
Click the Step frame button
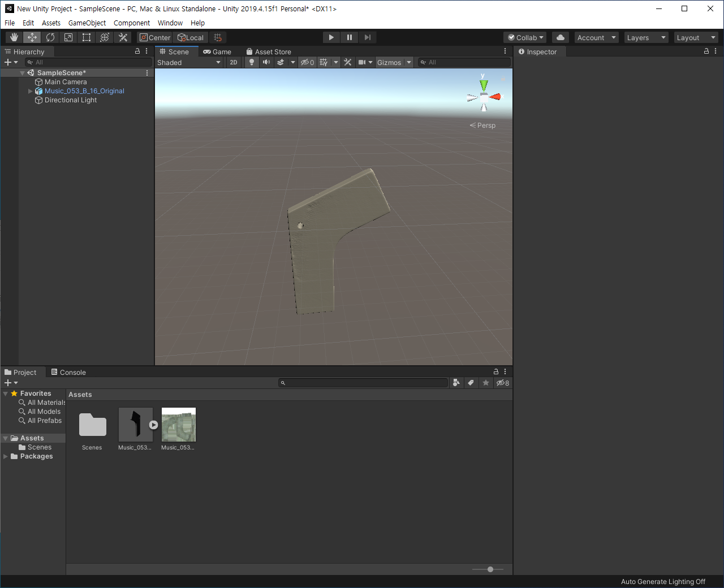[x=368, y=37]
